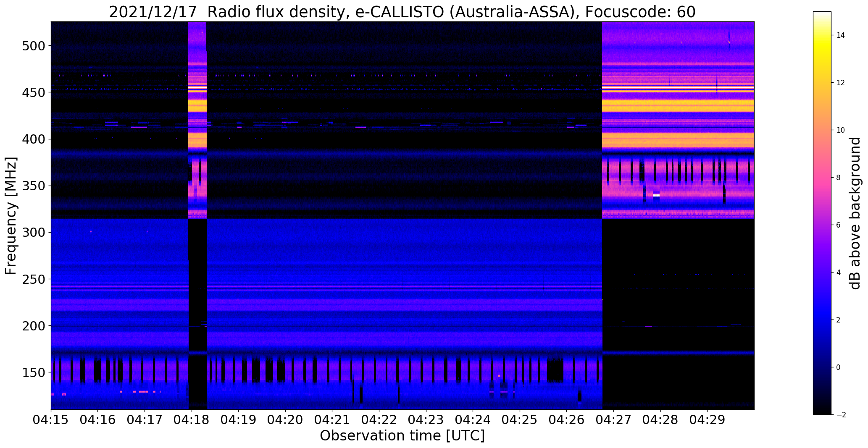Click the 04:23 time tick label
Image resolution: width=868 pixels, height=448 pixels.
pyautogui.click(x=426, y=419)
